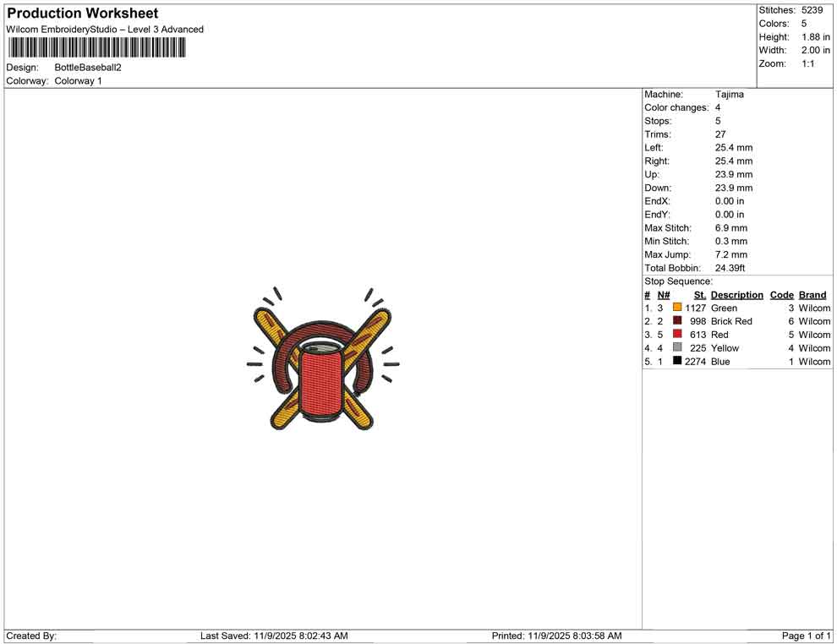The height and width of the screenshot is (644, 837).
Task: Click the Brand column header
Action: 812,295
